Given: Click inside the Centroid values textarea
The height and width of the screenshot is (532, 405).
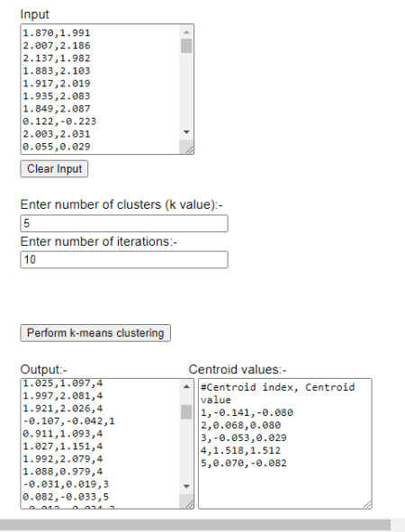Looking at the screenshot, I should point(285,444).
